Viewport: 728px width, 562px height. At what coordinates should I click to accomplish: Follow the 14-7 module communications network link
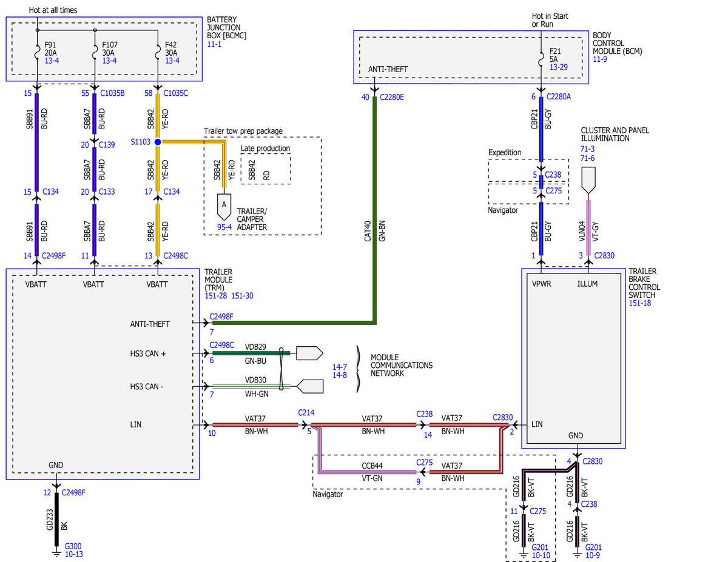340,367
